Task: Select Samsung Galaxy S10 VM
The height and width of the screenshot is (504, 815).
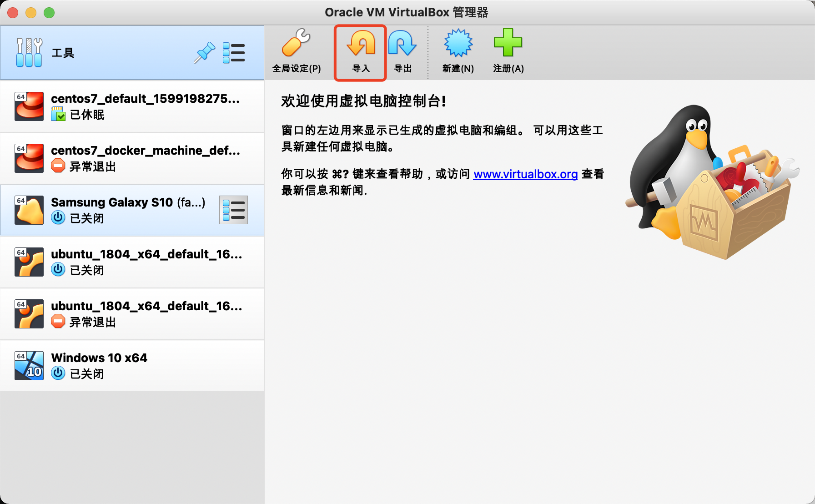Action: click(132, 210)
